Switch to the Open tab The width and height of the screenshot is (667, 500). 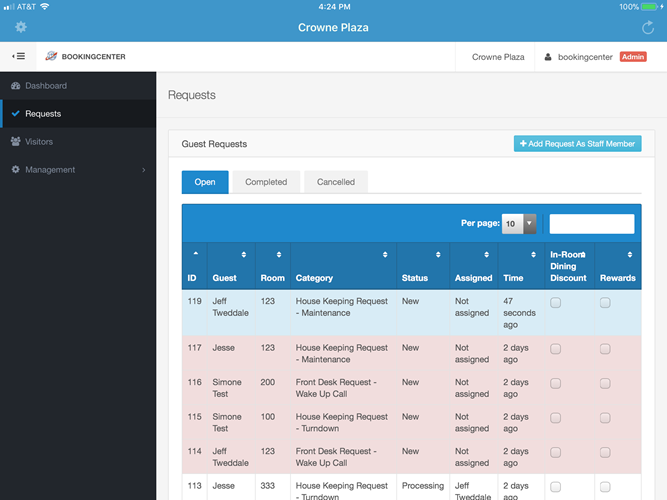tap(205, 182)
